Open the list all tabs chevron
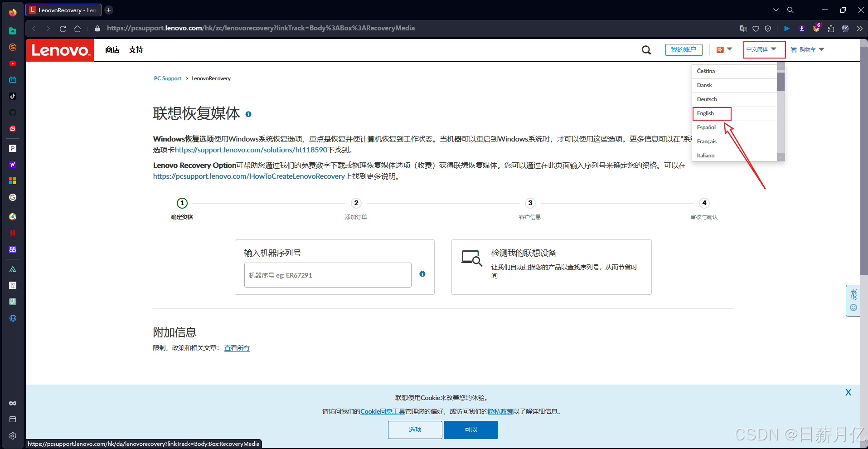 (x=776, y=10)
